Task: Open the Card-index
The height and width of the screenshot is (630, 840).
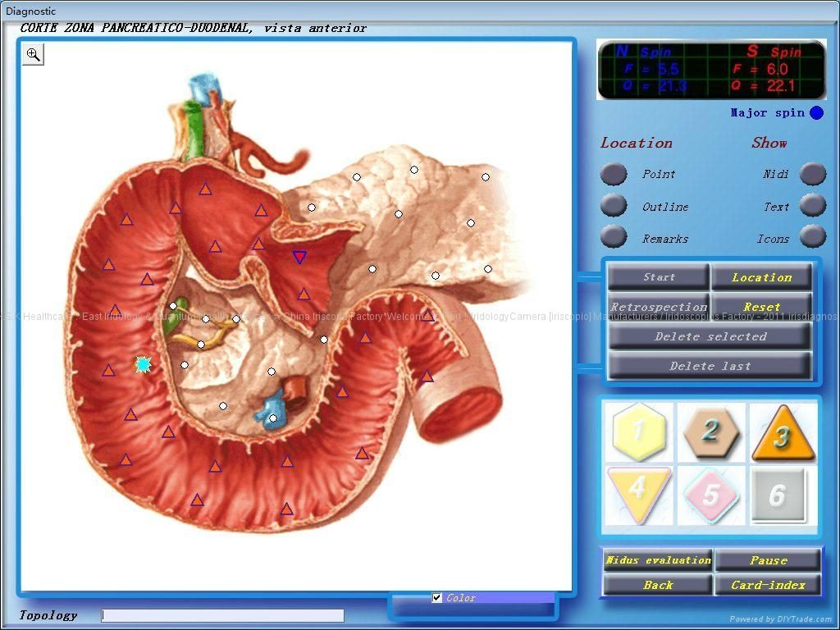Action: point(767,585)
